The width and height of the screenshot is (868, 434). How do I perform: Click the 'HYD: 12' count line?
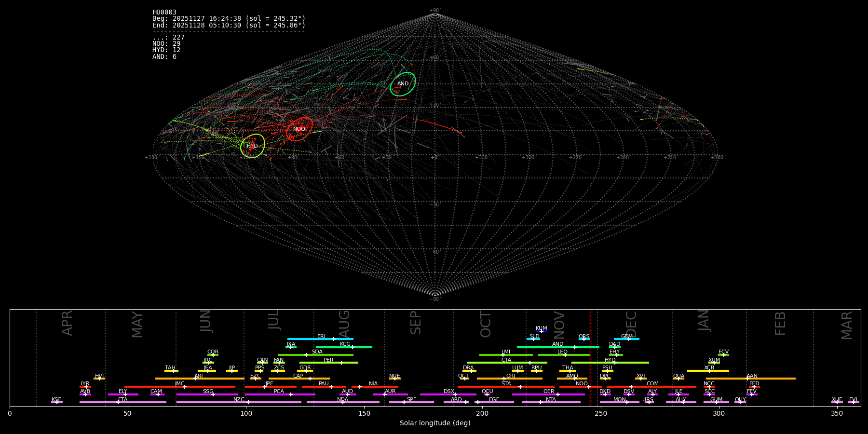tap(166, 50)
